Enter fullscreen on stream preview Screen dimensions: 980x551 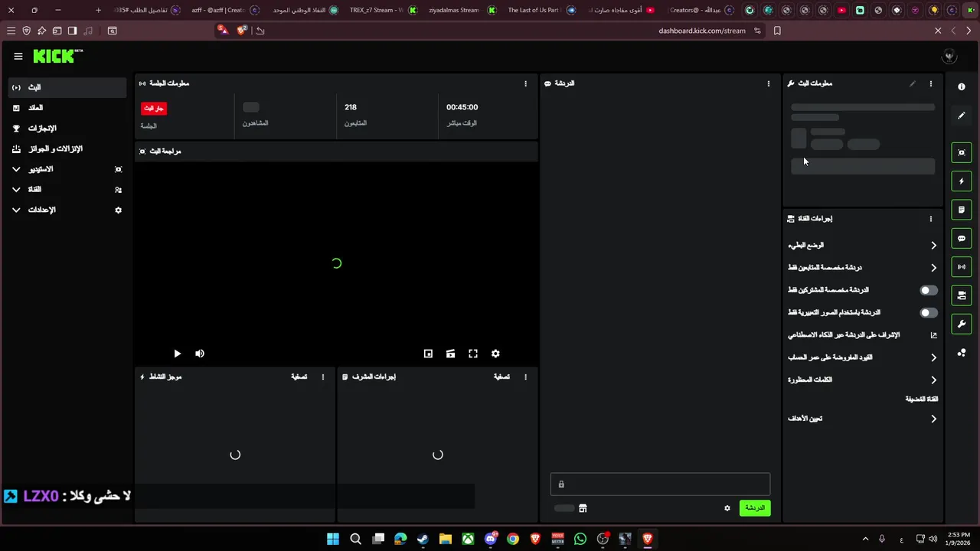pyautogui.click(x=473, y=354)
